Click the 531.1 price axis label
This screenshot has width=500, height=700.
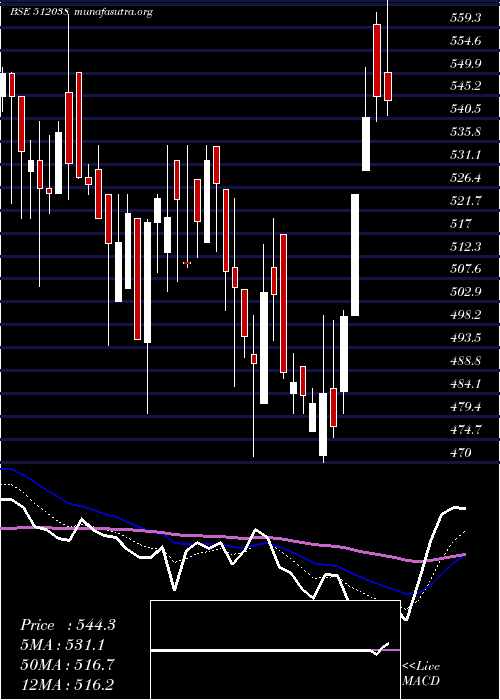(x=465, y=155)
